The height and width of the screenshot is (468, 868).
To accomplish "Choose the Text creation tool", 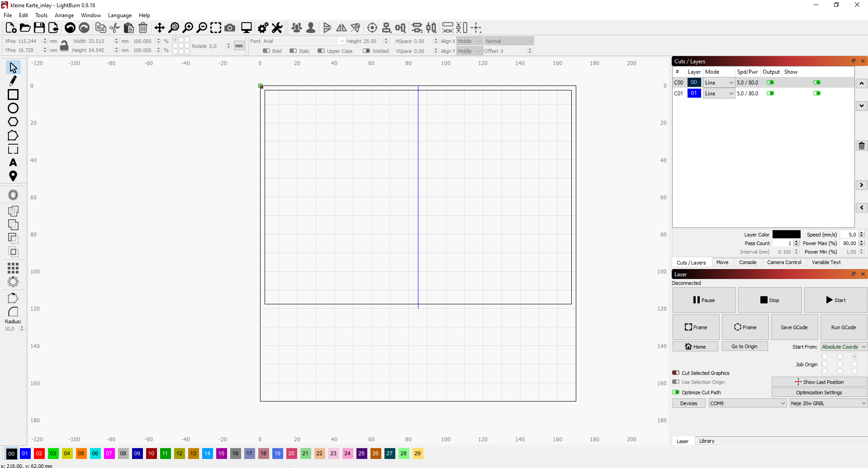I will pyautogui.click(x=13, y=162).
